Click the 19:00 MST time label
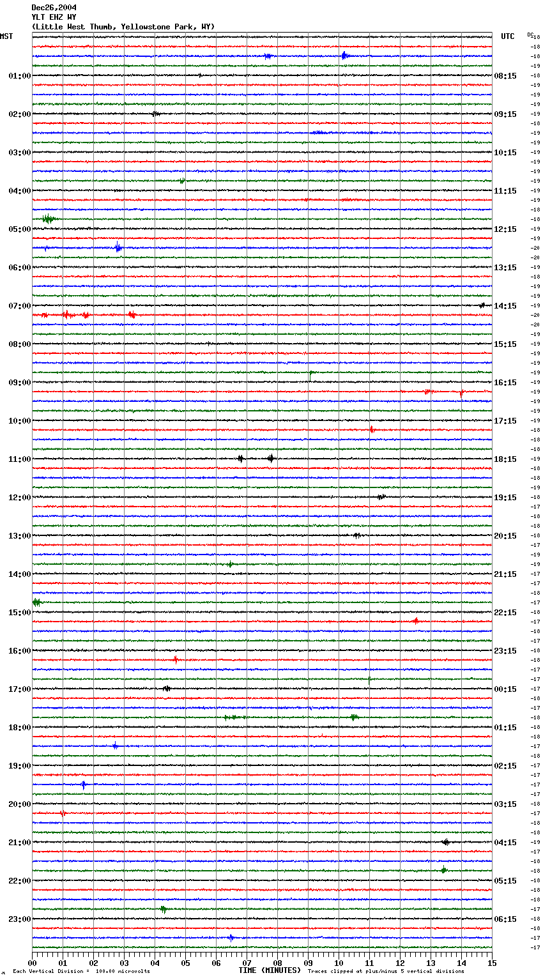543x980 pixels. [20, 766]
